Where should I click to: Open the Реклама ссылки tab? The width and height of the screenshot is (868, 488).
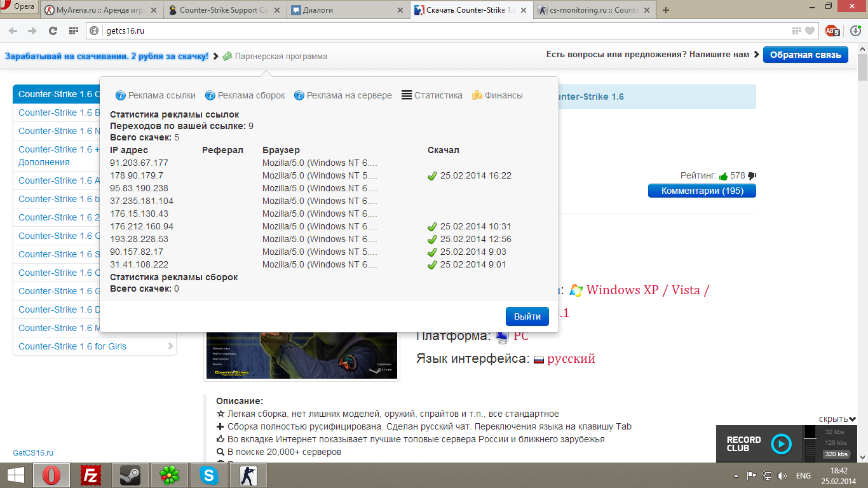pyautogui.click(x=156, y=95)
